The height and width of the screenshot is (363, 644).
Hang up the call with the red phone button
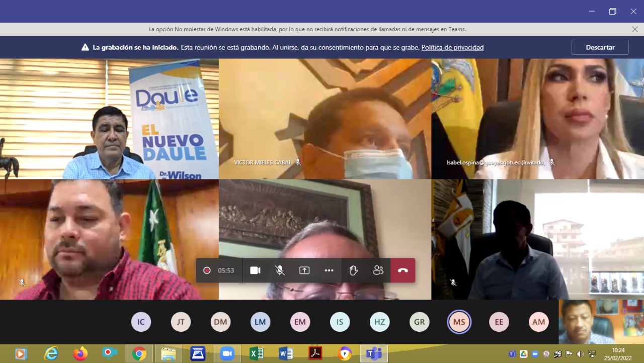pyautogui.click(x=403, y=270)
